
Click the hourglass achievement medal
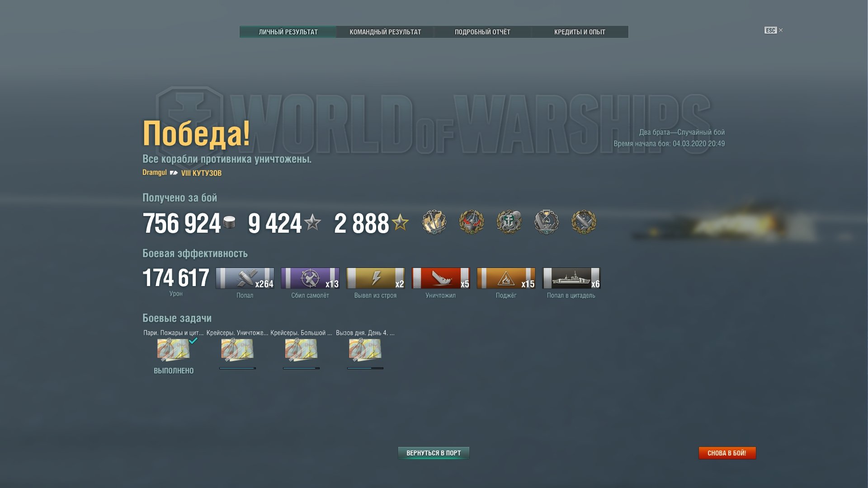(x=546, y=222)
